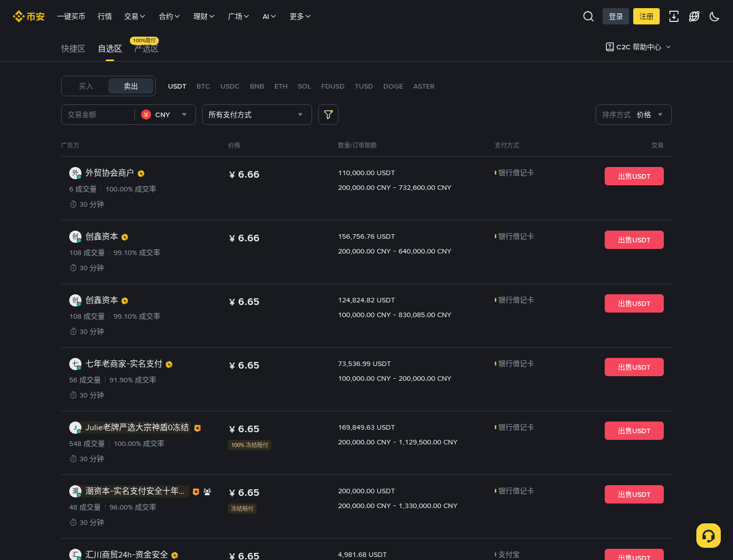Click the C2C help center question icon
The height and width of the screenshot is (560, 733).
pos(610,47)
